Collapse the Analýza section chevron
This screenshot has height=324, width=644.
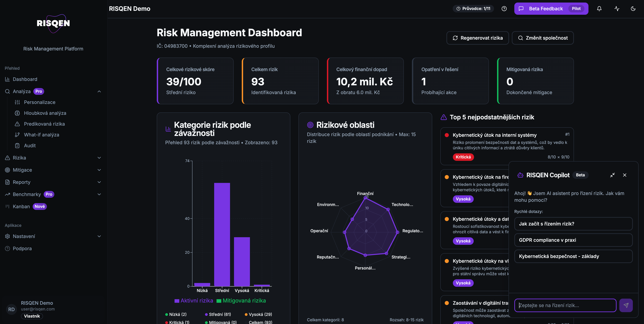pyautogui.click(x=99, y=92)
